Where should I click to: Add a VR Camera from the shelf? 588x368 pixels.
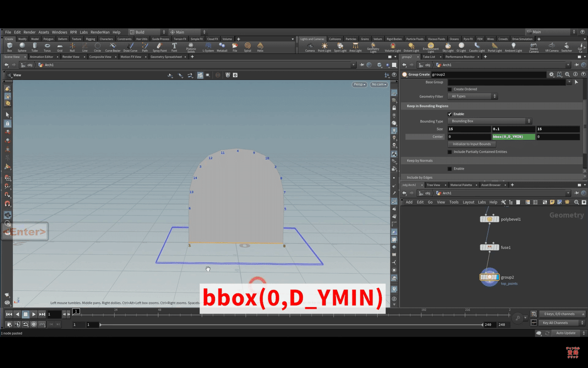pyautogui.click(x=552, y=48)
